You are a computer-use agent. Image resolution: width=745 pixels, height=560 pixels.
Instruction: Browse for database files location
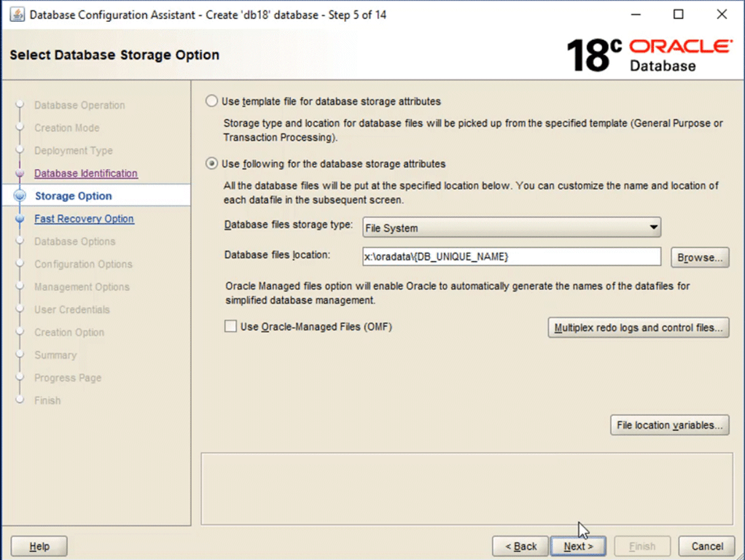(x=700, y=257)
